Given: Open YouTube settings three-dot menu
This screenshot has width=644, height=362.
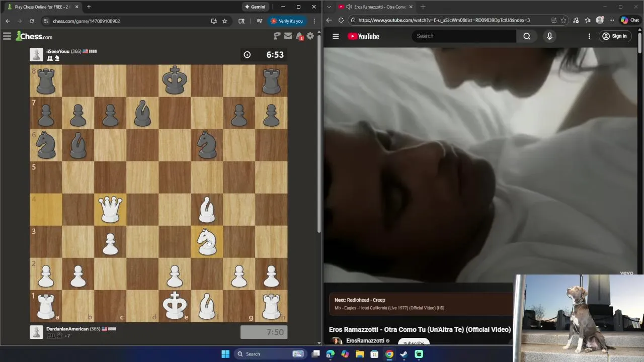Looking at the screenshot, I should pos(589,36).
